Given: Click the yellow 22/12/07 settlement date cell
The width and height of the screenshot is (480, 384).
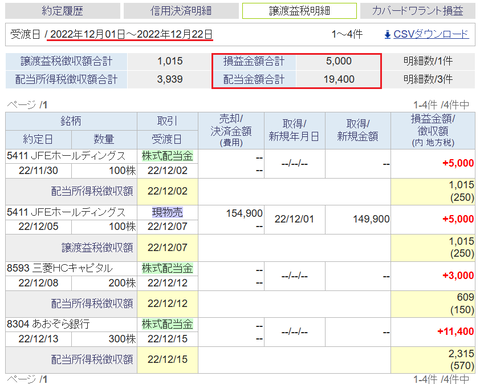Looking at the screenshot, I should tap(167, 248).
